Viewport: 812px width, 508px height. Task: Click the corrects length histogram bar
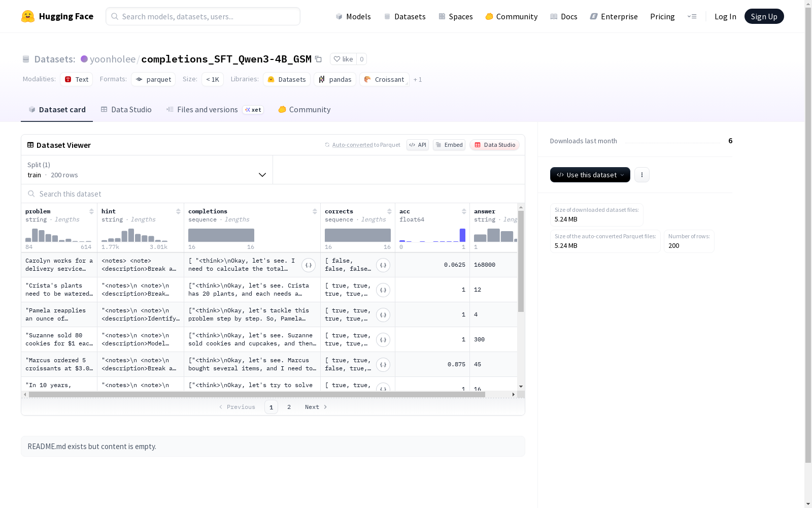(358, 235)
